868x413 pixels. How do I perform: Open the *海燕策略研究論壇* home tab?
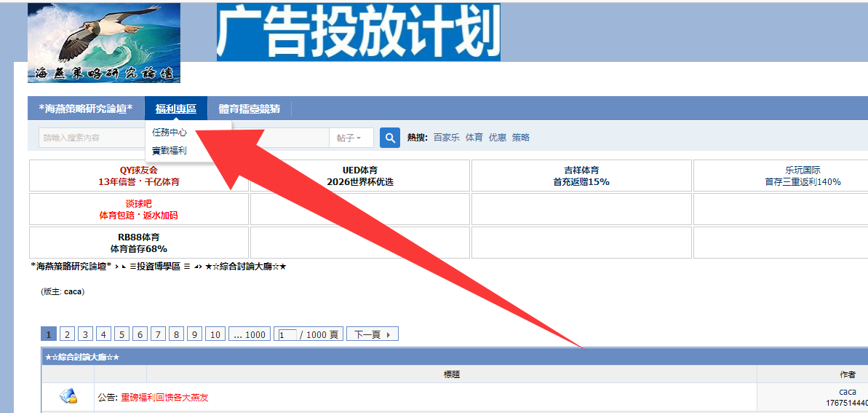tap(86, 109)
